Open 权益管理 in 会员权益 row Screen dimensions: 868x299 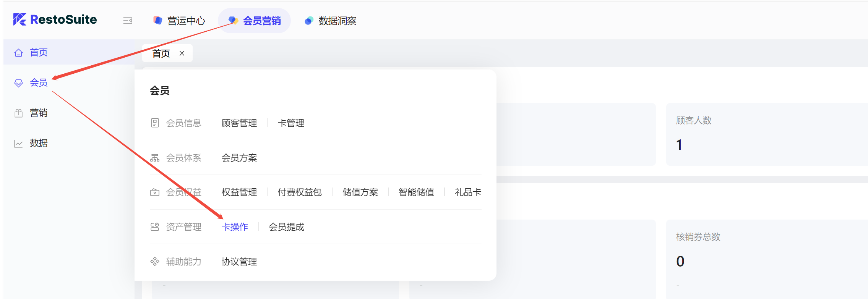click(239, 192)
